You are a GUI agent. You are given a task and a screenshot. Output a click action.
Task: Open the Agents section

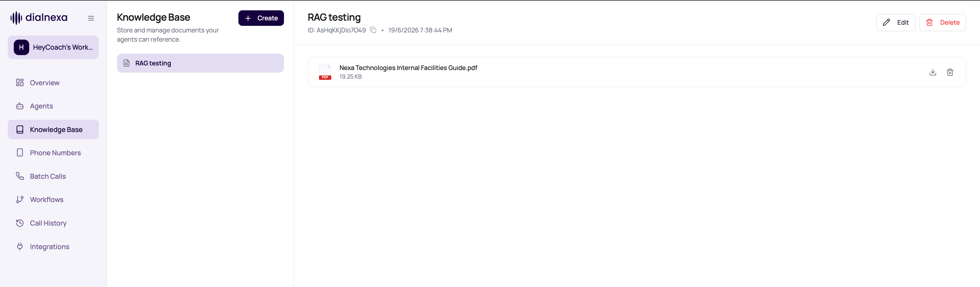(53, 106)
